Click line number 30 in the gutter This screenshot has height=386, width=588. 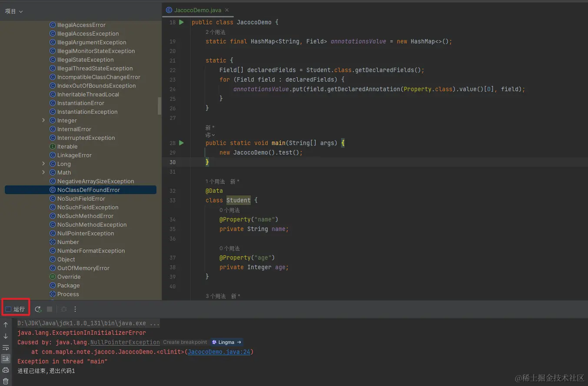173,162
